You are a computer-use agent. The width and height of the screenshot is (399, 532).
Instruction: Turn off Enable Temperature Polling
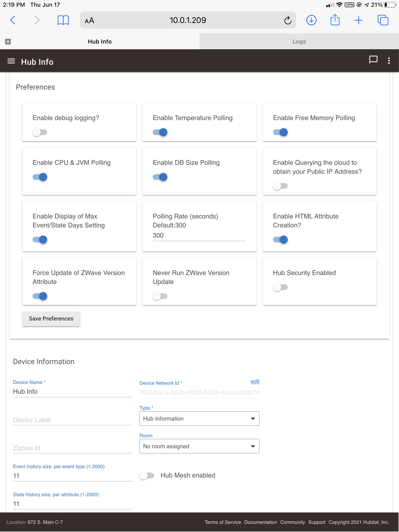tap(160, 132)
